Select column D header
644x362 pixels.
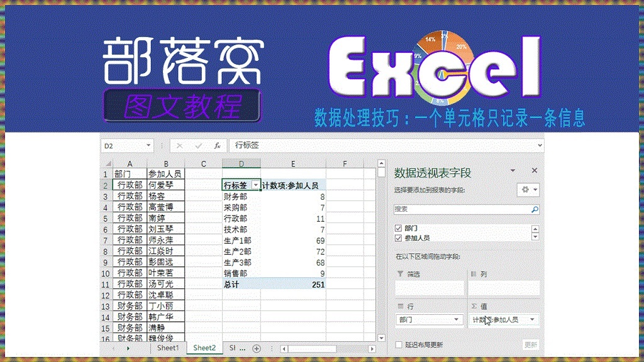pyautogui.click(x=241, y=164)
